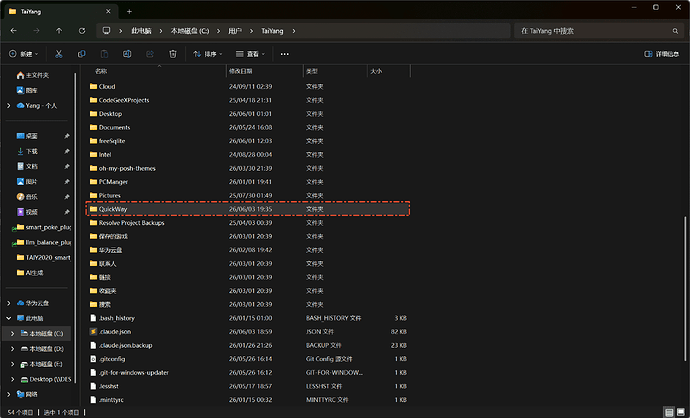Select the QuickWay folder
The width and height of the screenshot is (690, 418).
pos(248,209)
